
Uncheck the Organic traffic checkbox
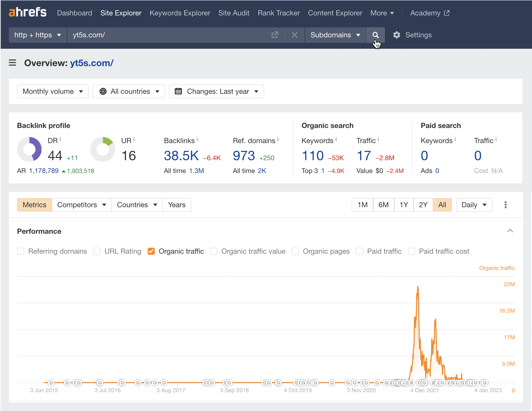(151, 251)
